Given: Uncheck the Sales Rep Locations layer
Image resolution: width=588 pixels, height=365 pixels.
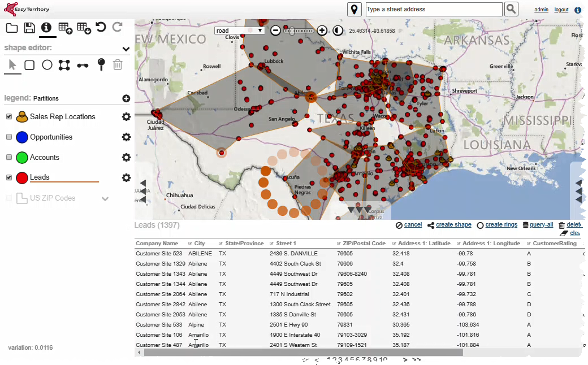Looking at the screenshot, I should pyautogui.click(x=9, y=117).
